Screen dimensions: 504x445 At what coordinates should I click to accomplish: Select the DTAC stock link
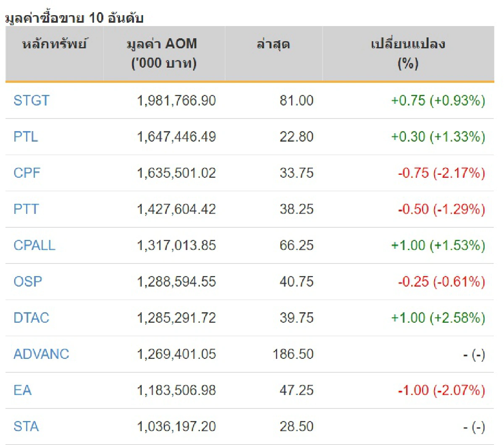[x=32, y=318]
